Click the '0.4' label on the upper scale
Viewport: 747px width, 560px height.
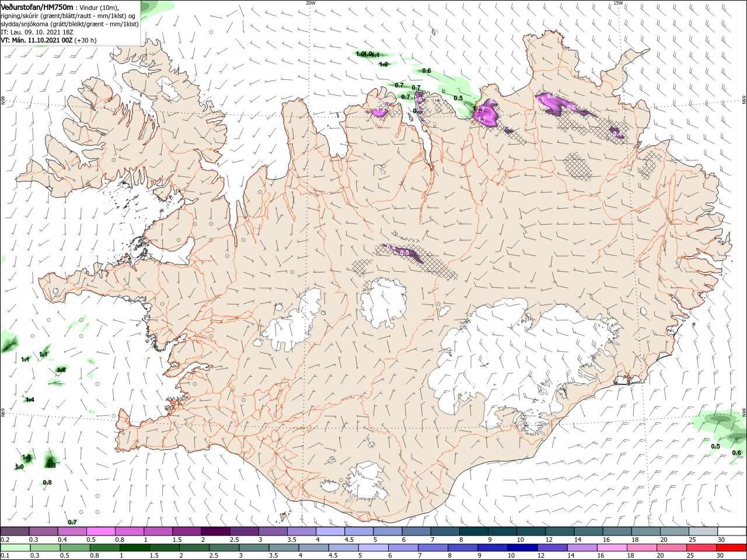62,540
